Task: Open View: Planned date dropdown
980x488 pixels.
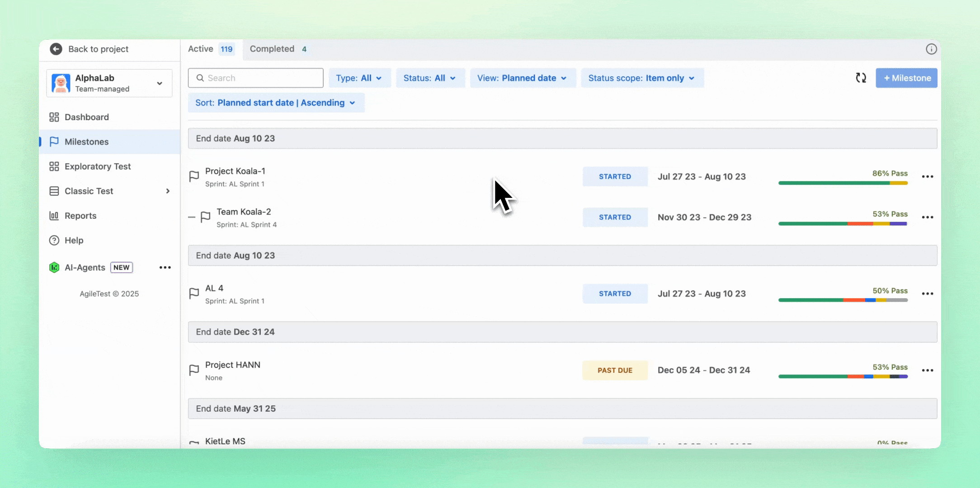Action: point(522,78)
